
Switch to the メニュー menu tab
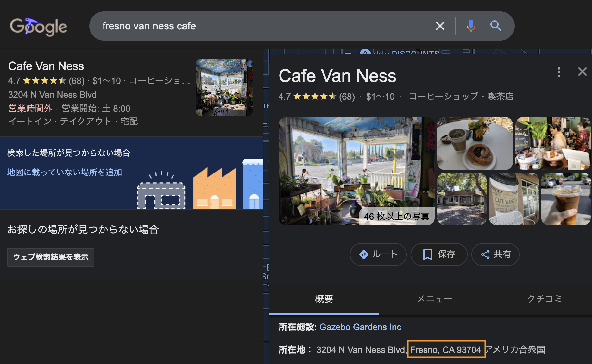(x=434, y=299)
